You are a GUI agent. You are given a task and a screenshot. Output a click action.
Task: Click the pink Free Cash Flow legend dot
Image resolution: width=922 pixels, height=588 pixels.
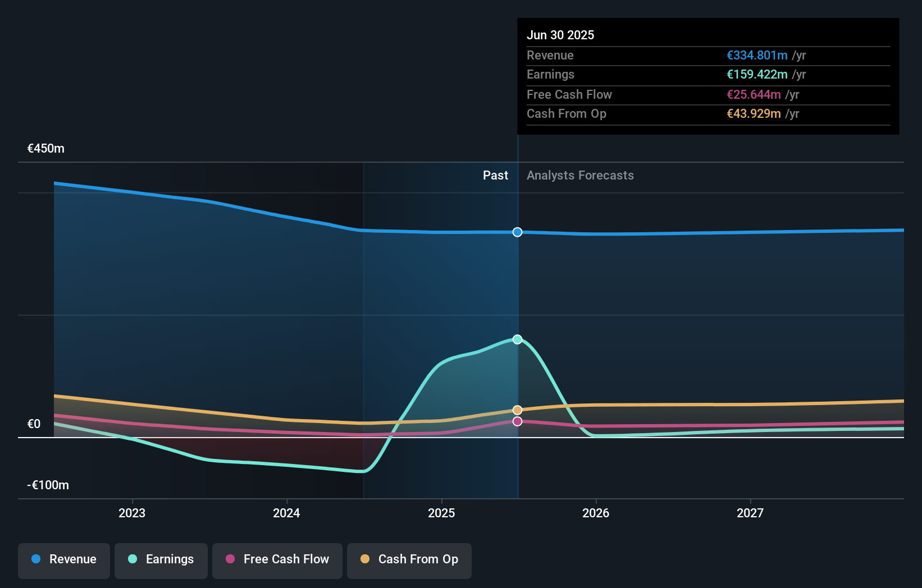point(230,559)
